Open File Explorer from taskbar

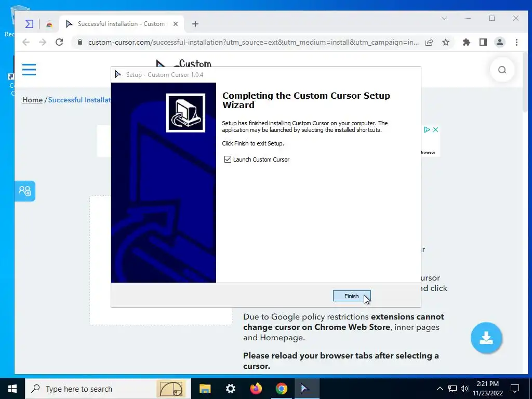pos(205,389)
